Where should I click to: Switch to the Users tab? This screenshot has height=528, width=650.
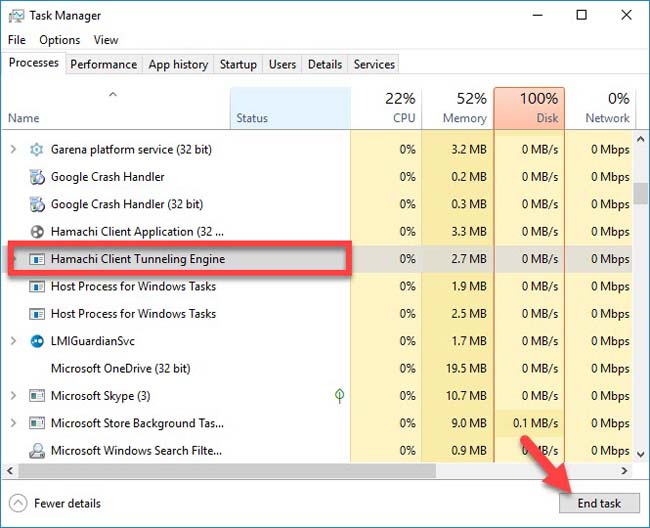tap(282, 64)
